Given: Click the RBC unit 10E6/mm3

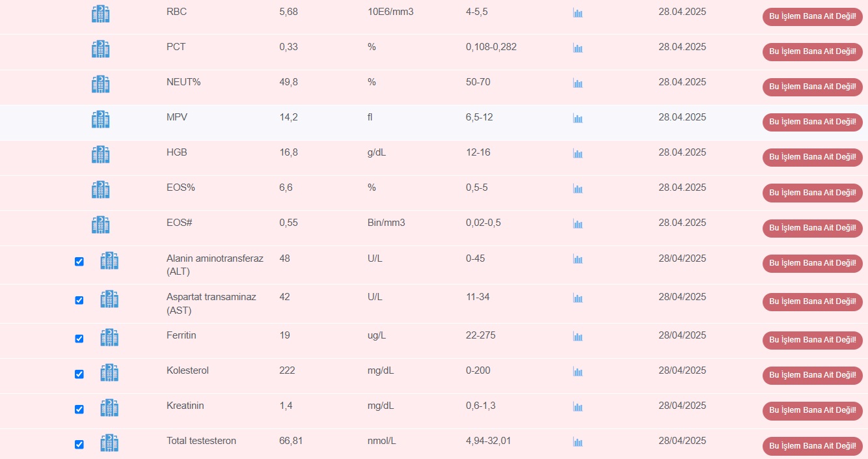Looking at the screenshot, I should coord(390,12).
